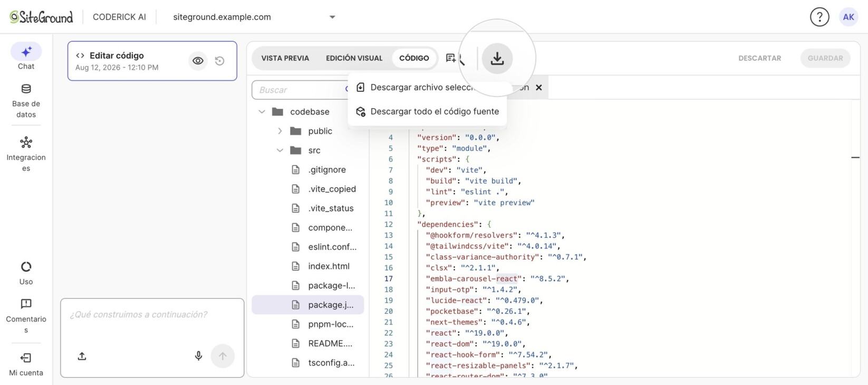Open the AK user avatar menu
This screenshot has height=385, width=868.
click(848, 17)
